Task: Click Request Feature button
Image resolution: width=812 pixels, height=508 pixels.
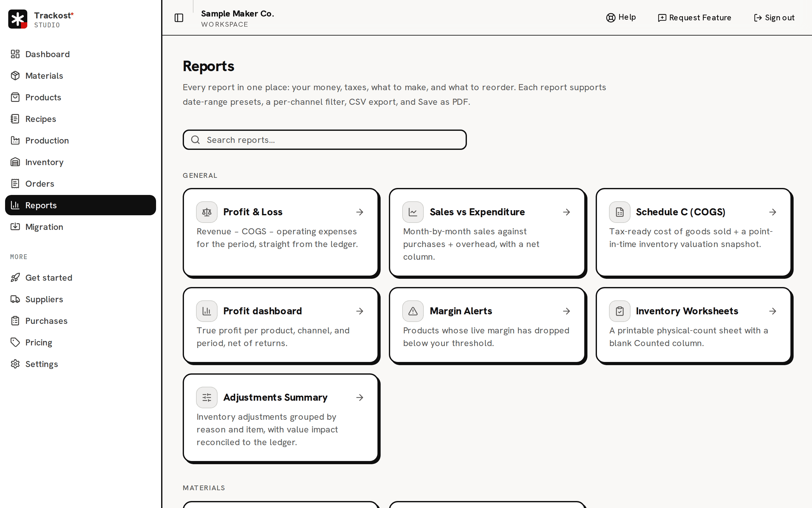Action: click(695, 17)
